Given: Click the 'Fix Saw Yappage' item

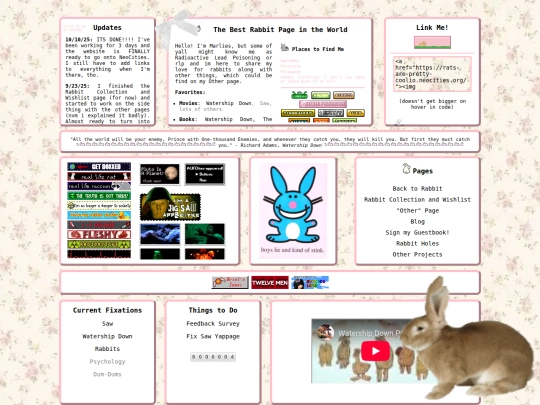Looking at the screenshot, I should [x=213, y=336].
